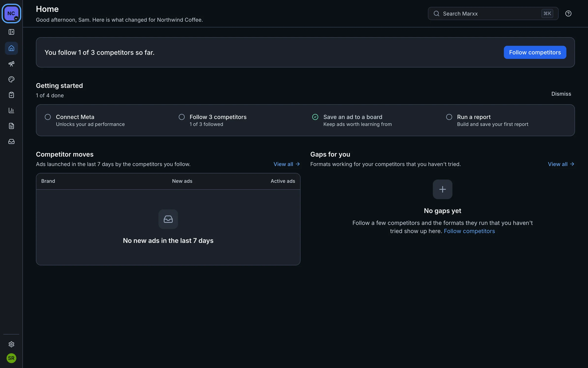Open the palette creative icon
The image size is (588, 368).
tap(11, 79)
